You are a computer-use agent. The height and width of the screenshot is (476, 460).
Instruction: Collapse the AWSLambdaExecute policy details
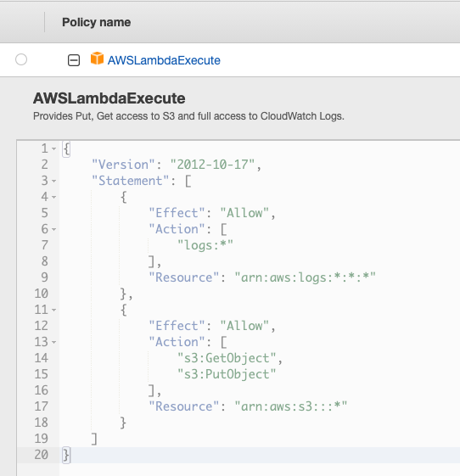click(74, 60)
